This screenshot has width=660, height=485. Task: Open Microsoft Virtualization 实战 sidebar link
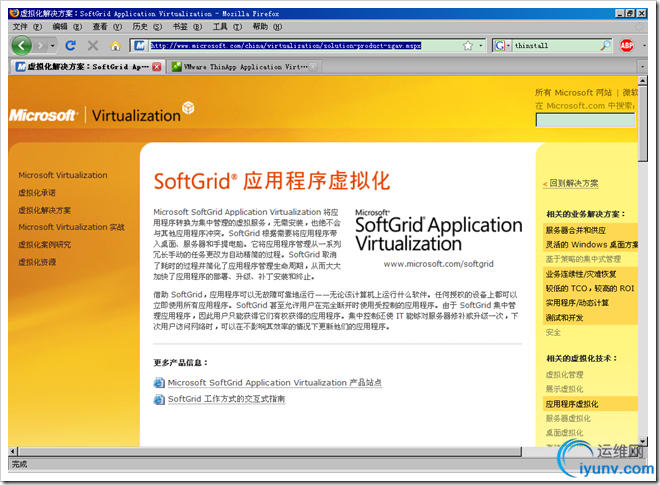(x=71, y=227)
